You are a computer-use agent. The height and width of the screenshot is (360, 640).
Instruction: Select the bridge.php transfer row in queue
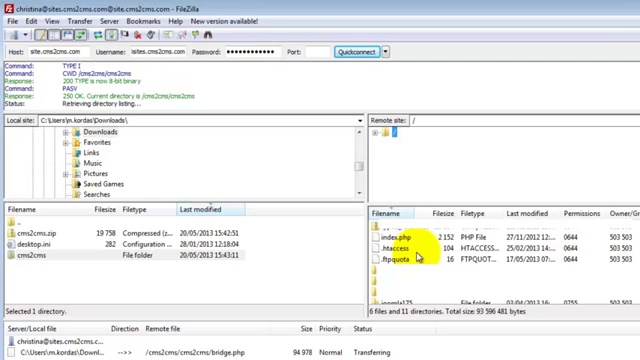click(200, 353)
